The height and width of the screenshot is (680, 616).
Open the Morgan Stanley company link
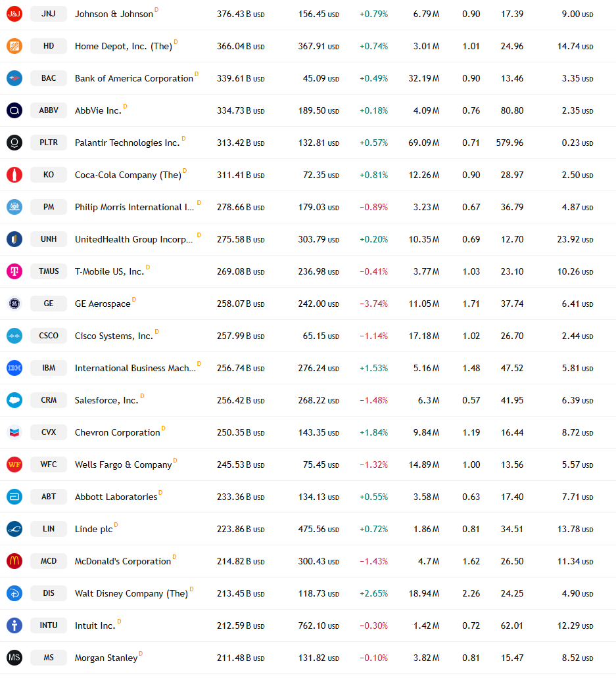tap(107, 658)
